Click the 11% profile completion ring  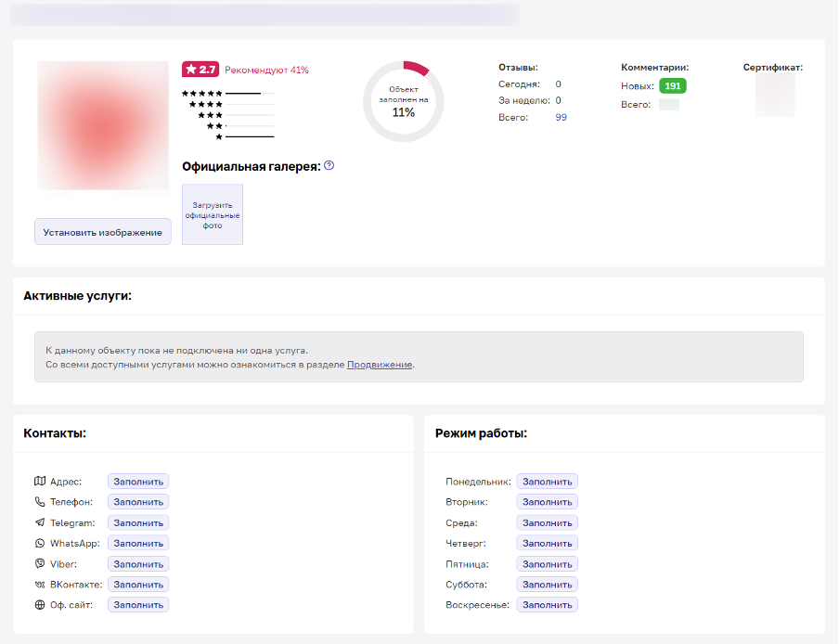[x=403, y=102]
